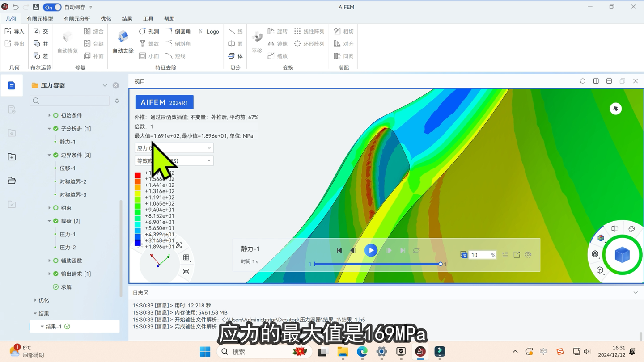Toggle the animation loop button
Viewport: 644px width, 362px height.
pyautogui.click(x=416, y=251)
